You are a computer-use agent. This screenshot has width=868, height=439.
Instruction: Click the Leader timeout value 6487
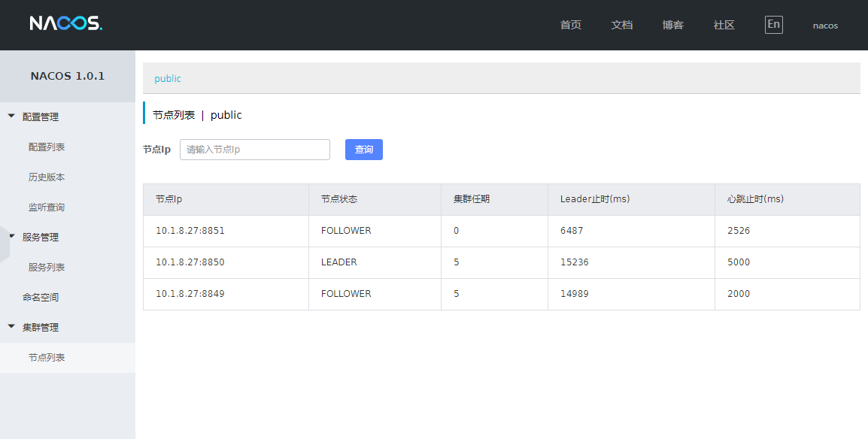pyautogui.click(x=572, y=231)
